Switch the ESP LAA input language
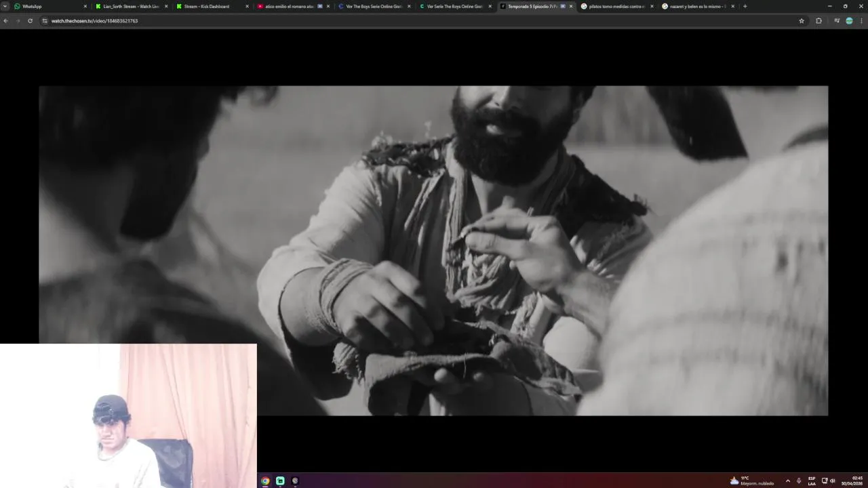Viewport: 868px width, 488px height. (812, 481)
